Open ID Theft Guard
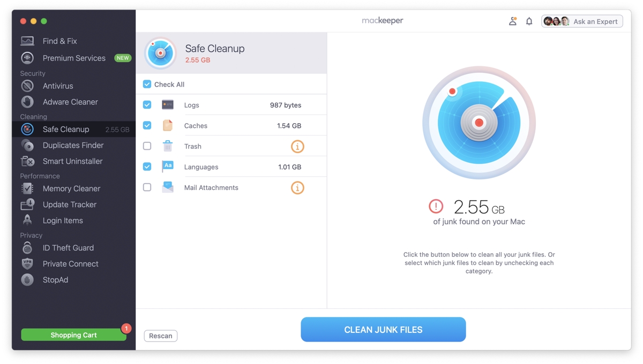This screenshot has width=643, height=364. pyautogui.click(x=68, y=248)
